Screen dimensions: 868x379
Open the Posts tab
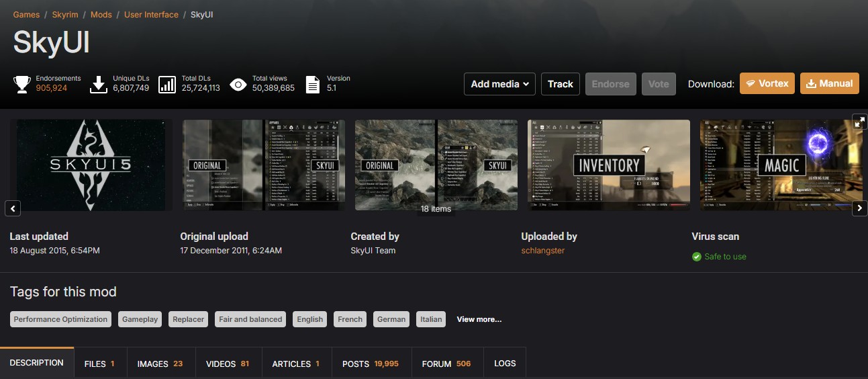coord(370,364)
